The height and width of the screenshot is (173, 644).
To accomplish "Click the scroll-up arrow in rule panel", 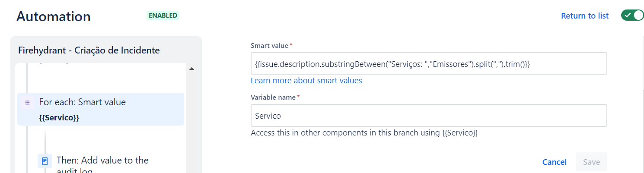I will pyautogui.click(x=191, y=69).
